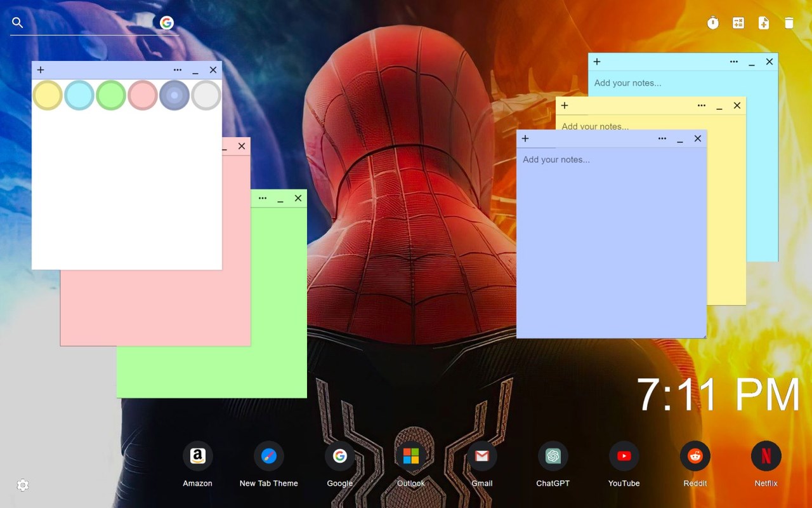The height and width of the screenshot is (508, 812).
Task: Open the calculator tool
Action: pyautogui.click(x=738, y=23)
